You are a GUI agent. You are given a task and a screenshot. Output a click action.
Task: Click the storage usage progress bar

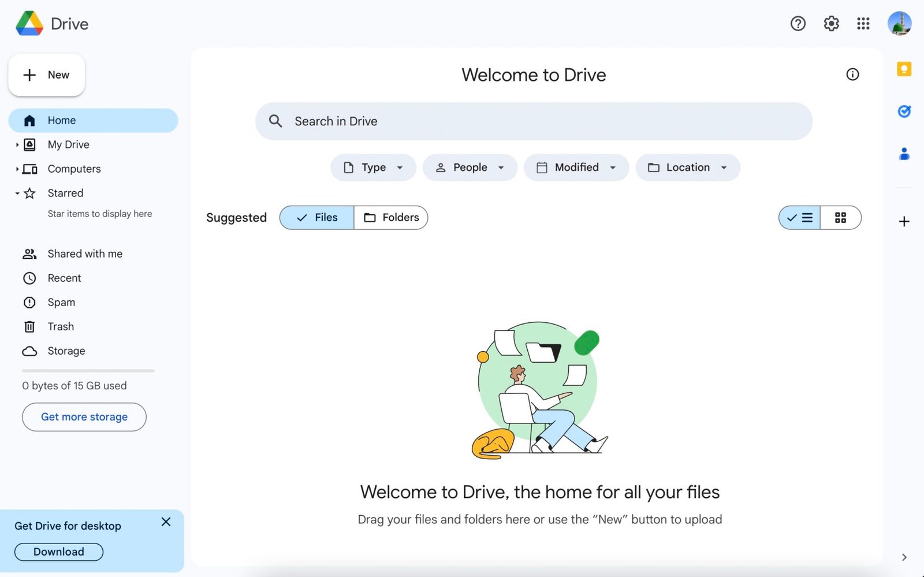[x=87, y=371]
